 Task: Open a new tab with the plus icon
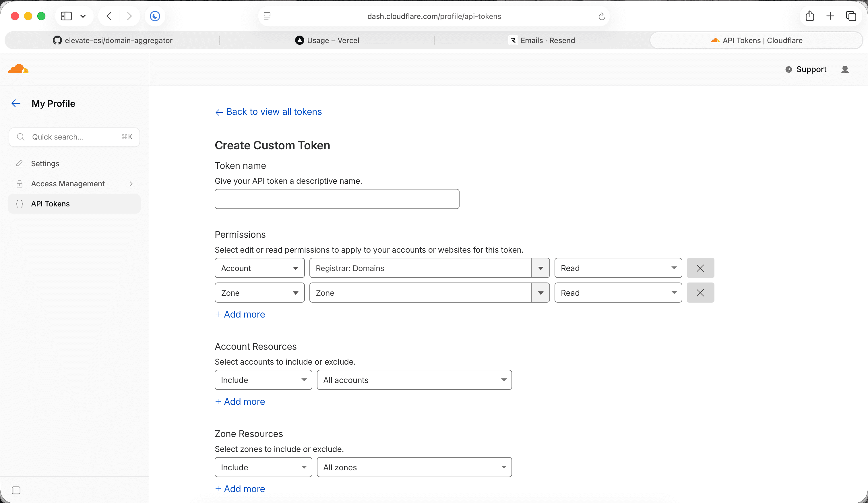[830, 16]
